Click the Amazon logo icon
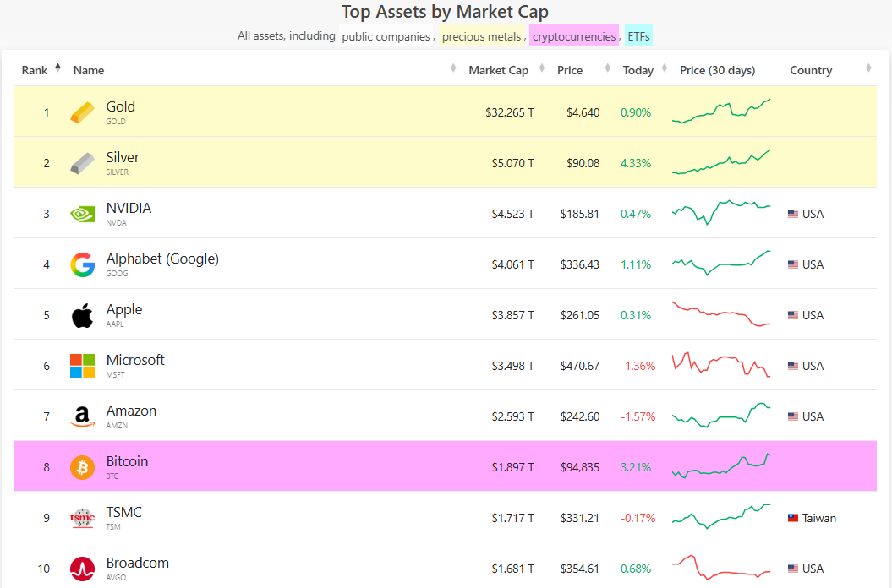This screenshot has height=588, width=892. (x=82, y=416)
